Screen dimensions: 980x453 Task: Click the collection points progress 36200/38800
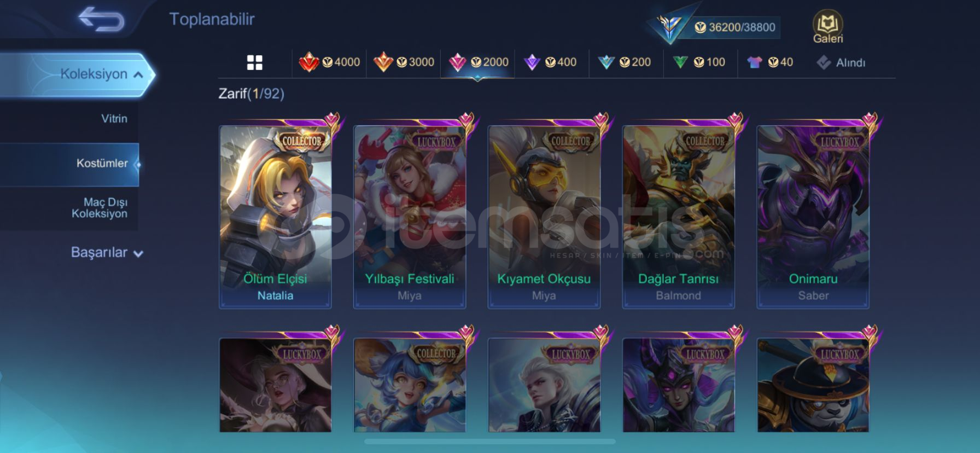coord(735,27)
